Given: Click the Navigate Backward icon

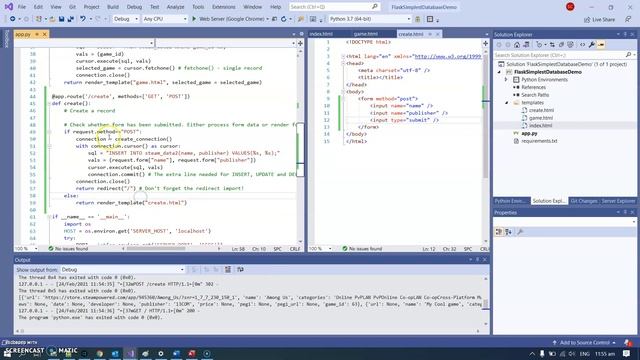Looking at the screenshot, I should 13,19.
